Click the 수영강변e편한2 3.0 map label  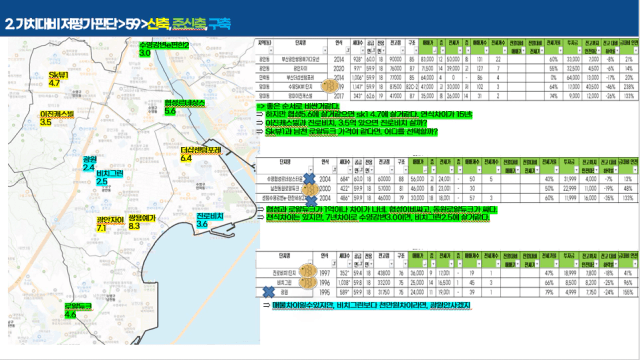point(164,49)
